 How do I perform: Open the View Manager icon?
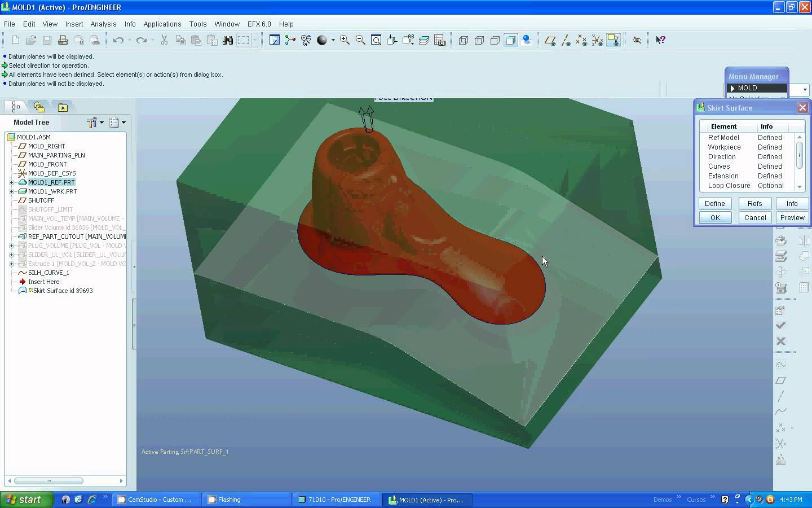(x=439, y=40)
